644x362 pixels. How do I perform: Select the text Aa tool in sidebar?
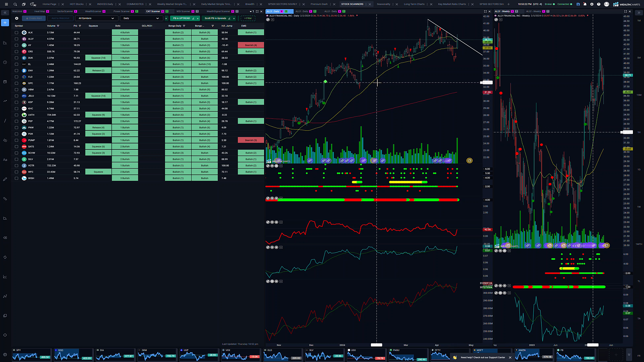pos(5,160)
